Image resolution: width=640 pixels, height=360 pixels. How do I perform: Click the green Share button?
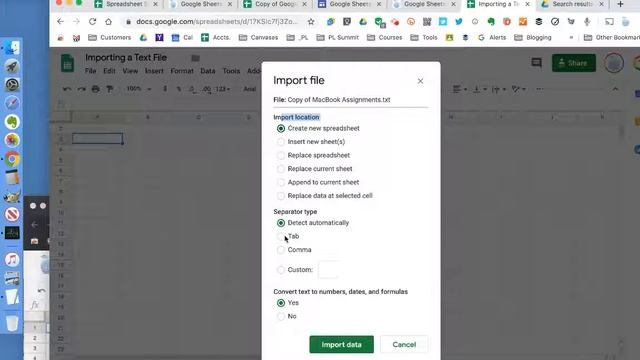click(573, 63)
